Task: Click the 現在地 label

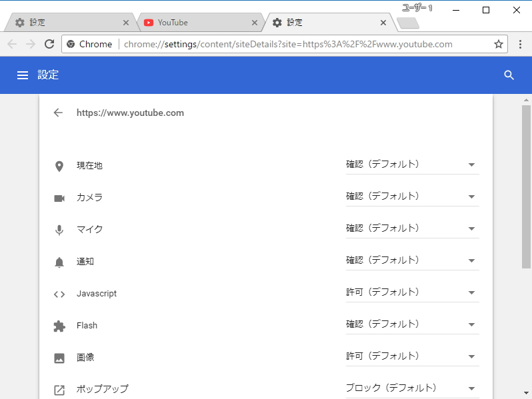Action: pyautogui.click(x=89, y=165)
